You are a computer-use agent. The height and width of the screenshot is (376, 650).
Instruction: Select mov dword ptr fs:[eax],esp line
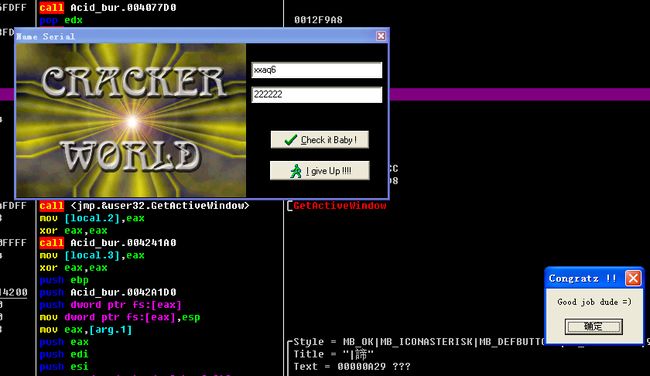[x=120, y=317]
